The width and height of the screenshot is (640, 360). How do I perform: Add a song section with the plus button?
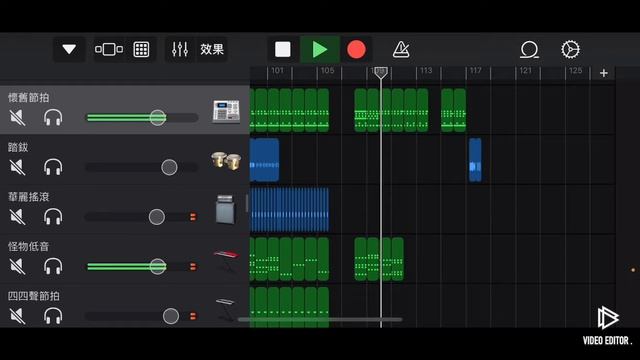click(x=604, y=73)
